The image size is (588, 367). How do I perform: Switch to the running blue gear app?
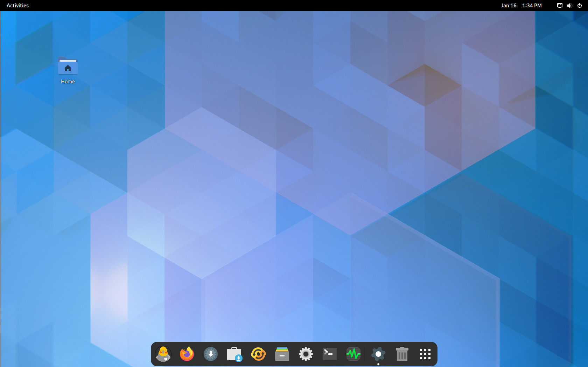tap(378, 354)
